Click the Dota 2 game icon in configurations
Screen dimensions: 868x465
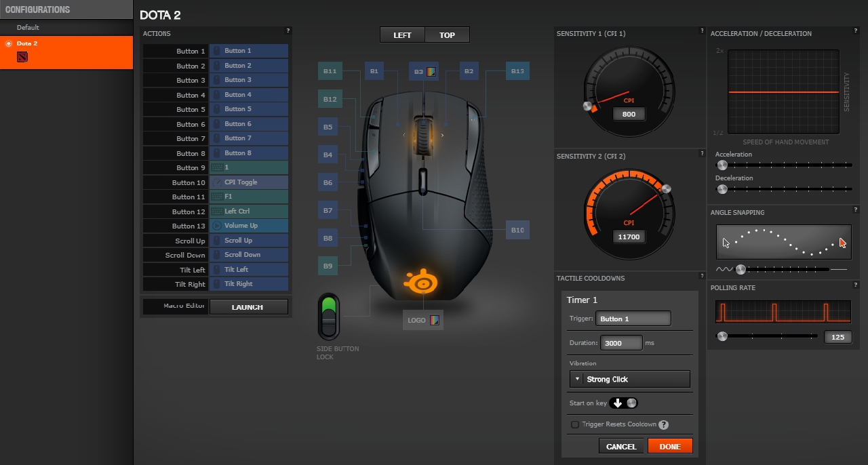click(22, 57)
